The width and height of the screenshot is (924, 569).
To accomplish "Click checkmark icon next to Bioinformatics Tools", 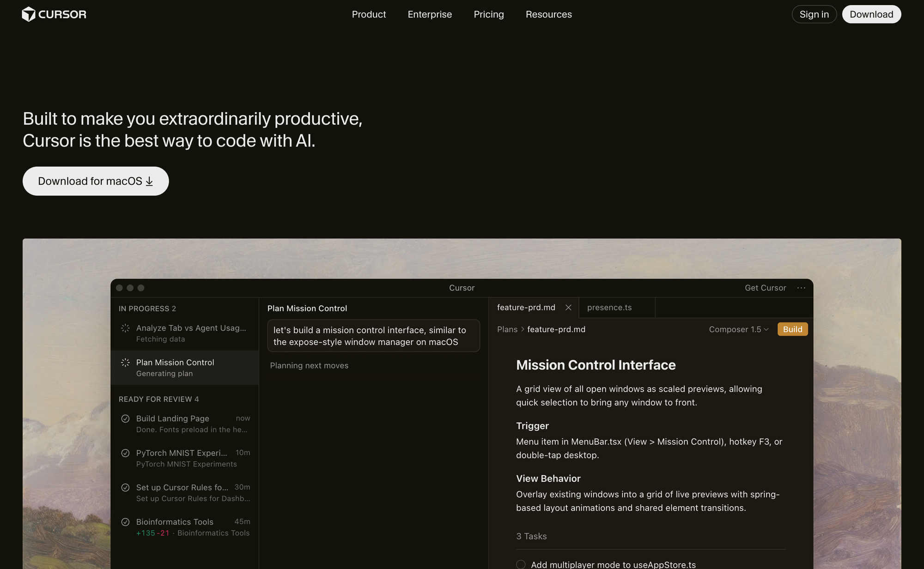I will click(x=125, y=522).
